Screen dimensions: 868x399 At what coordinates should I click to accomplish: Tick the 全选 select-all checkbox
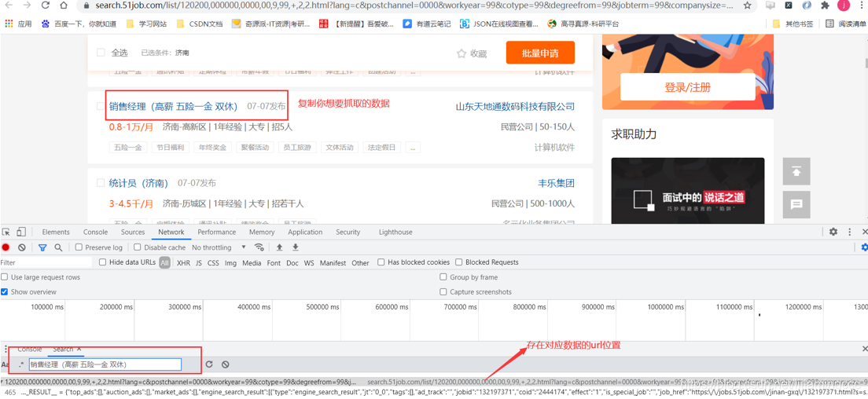[x=101, y=53]
